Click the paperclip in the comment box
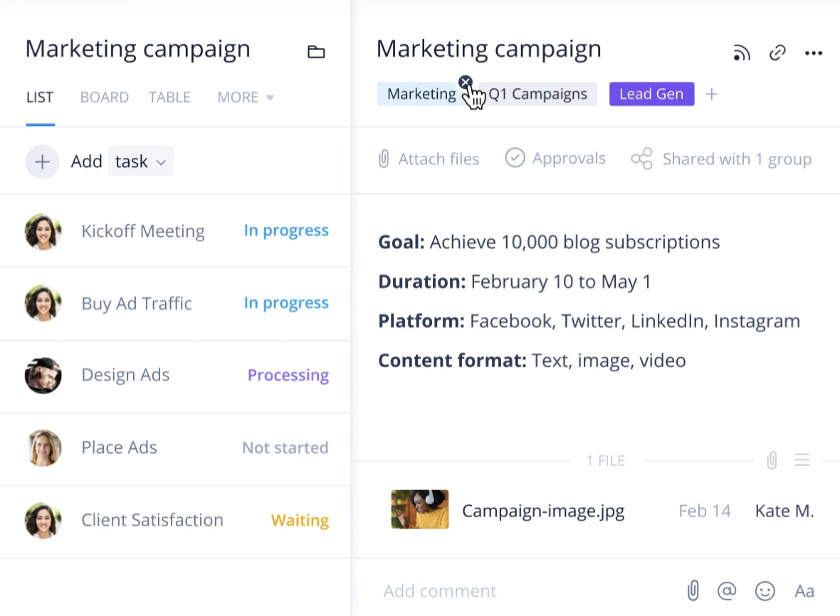Viewport: 840px width, 616px height. (x=693, y=590)
